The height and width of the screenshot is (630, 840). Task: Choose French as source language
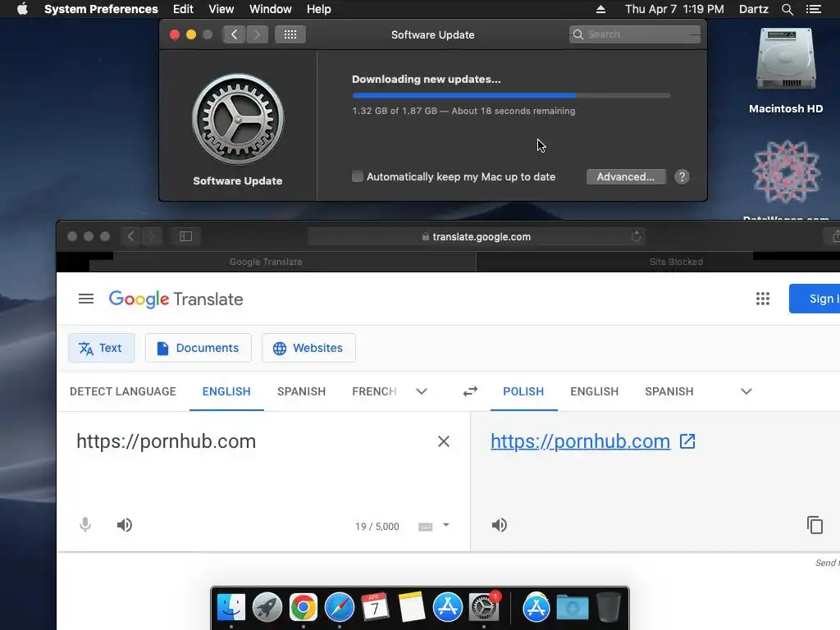[x=374, y=391]
